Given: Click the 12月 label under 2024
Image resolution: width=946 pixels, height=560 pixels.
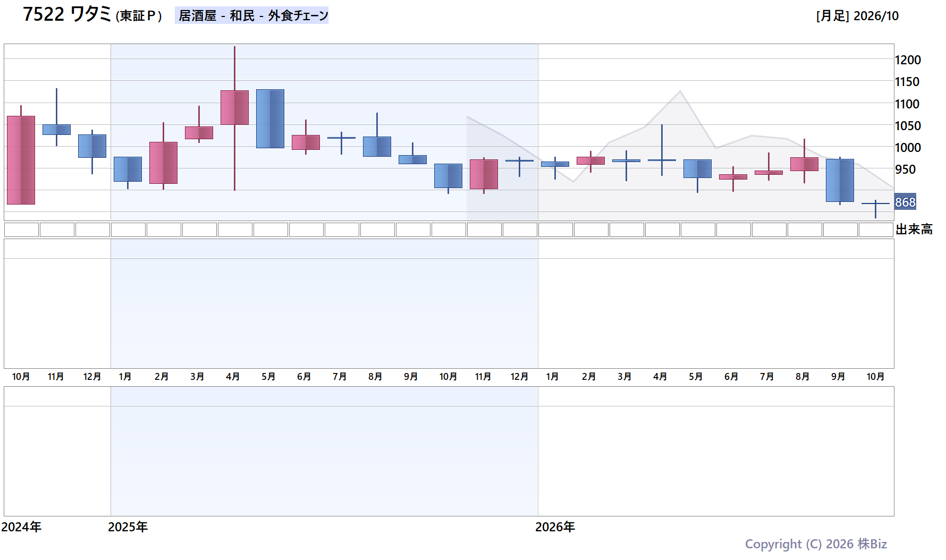Looking at the screenshot, I should pyautogui.click(x=92, y=377).
